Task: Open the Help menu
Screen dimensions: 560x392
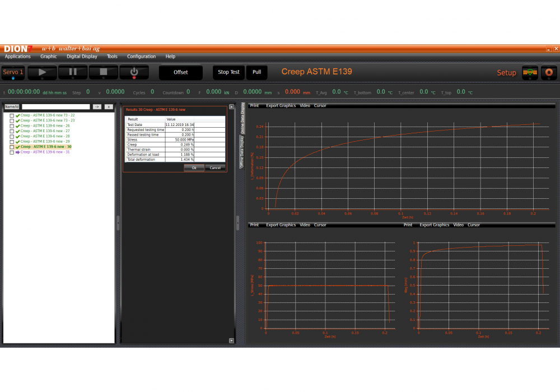Action: point(170,57)
